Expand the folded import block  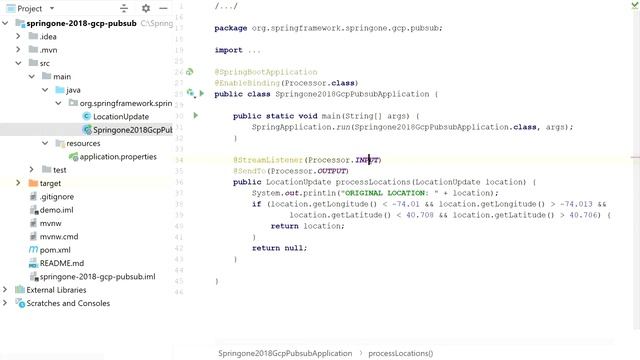pyautogui.click(x=254, y=51)
